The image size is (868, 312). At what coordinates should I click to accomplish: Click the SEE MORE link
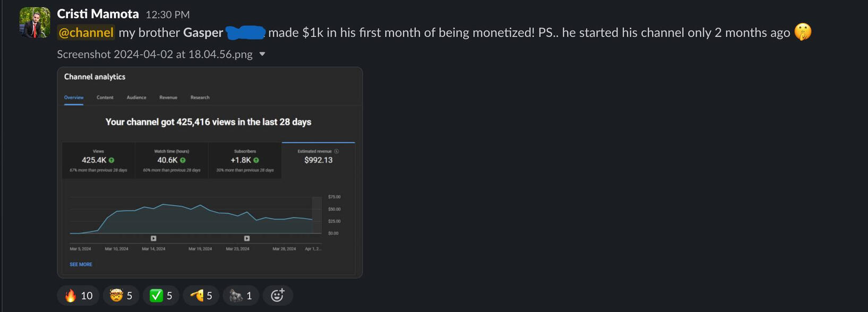(81, 264)
